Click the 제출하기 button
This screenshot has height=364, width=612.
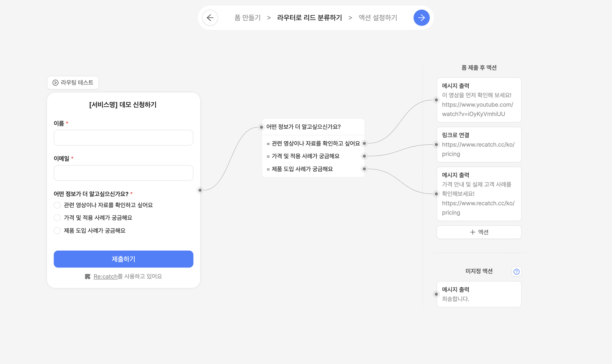[x=124, y=259]
